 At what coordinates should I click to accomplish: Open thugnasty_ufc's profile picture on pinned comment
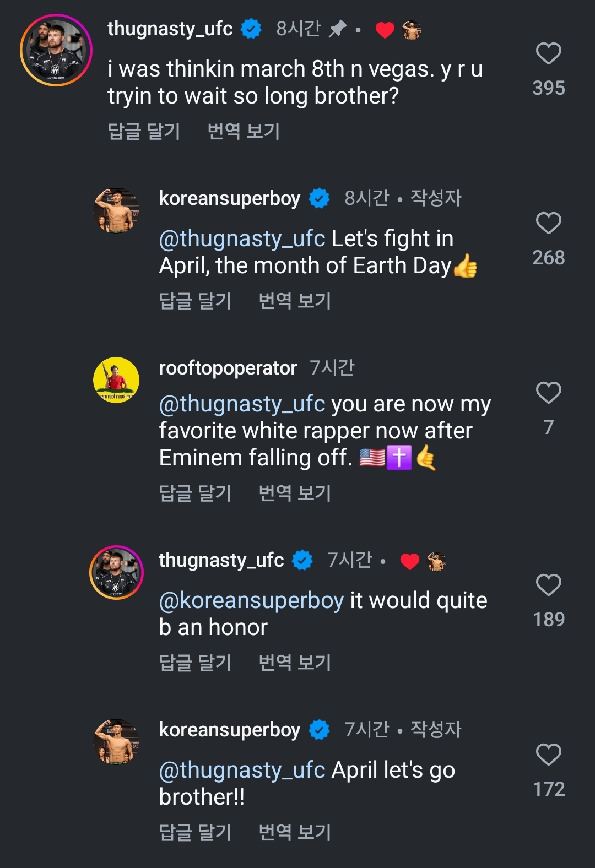[56, 50]
